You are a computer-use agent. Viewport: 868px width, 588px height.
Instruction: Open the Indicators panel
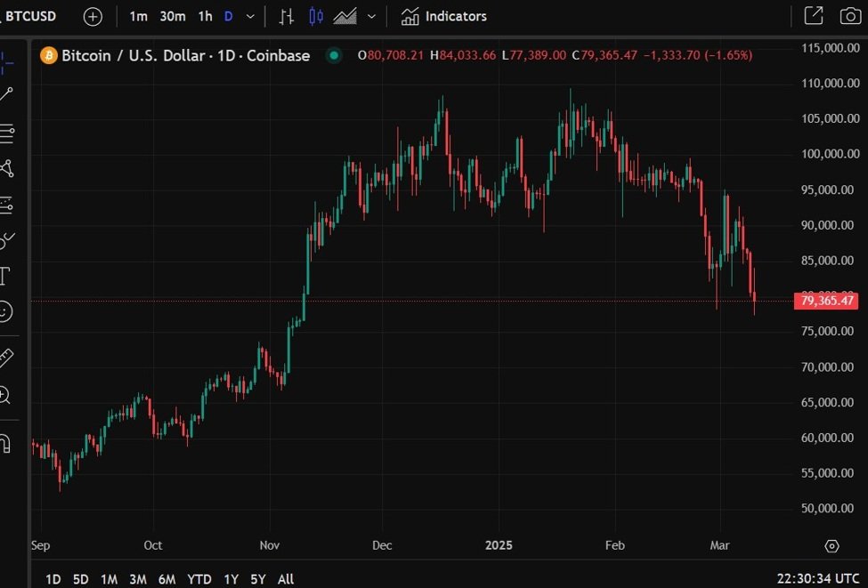tap(444, 16)
